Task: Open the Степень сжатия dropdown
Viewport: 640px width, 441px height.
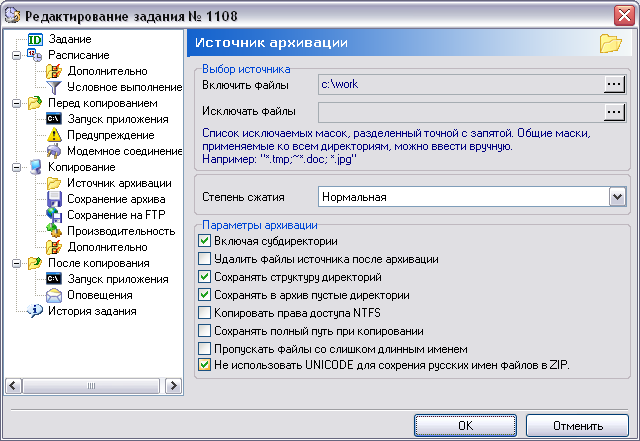Action: tap(616, 197)
